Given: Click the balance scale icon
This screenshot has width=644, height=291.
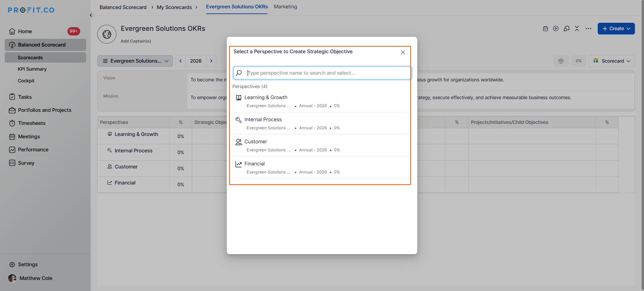Looking at the screenshot, I should pyautogui.click(x=561, y=61).
